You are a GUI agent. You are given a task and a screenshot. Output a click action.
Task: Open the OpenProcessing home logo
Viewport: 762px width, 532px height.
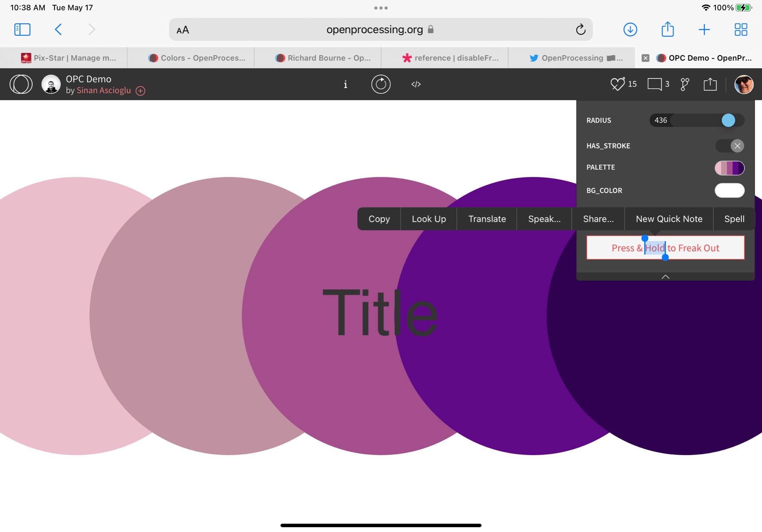(x=21, y=84)
